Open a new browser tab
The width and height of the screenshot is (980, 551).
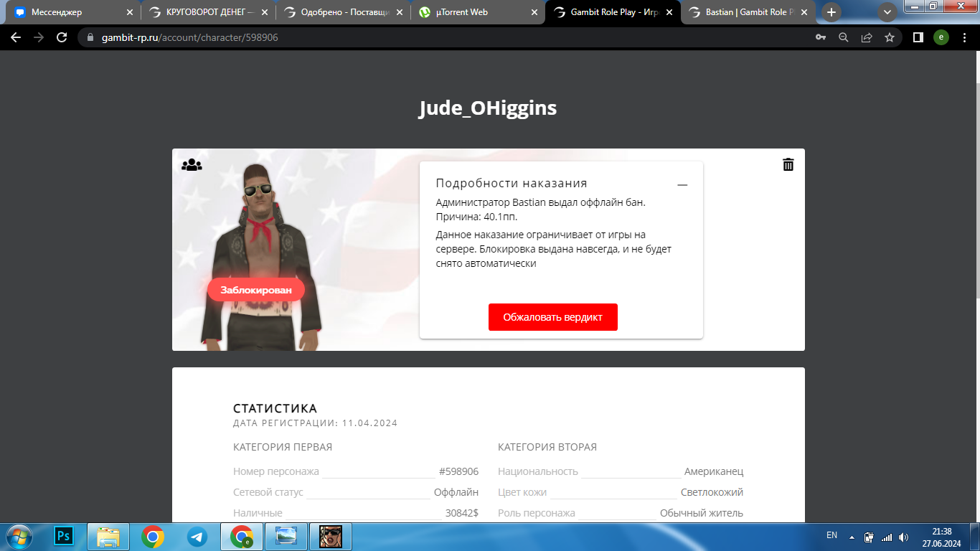coord(831,12)
